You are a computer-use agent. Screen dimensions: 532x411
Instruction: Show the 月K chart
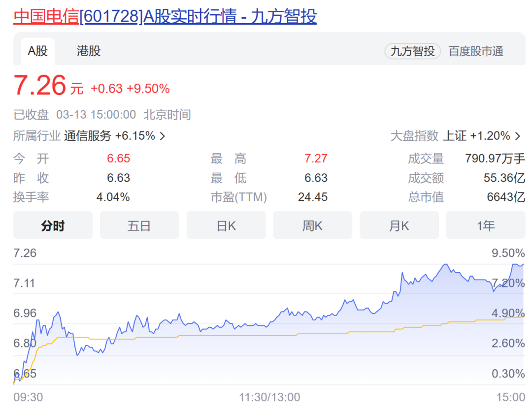399,225
